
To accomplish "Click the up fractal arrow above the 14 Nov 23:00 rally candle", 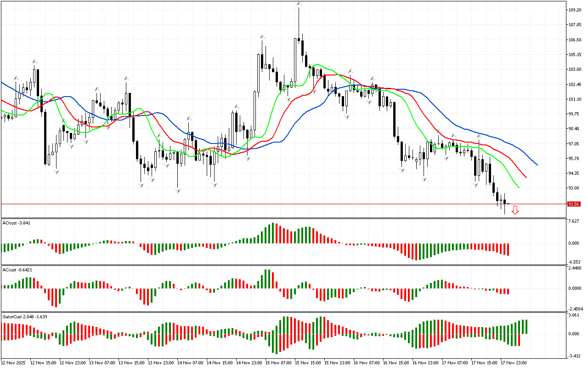I will 262,36.
